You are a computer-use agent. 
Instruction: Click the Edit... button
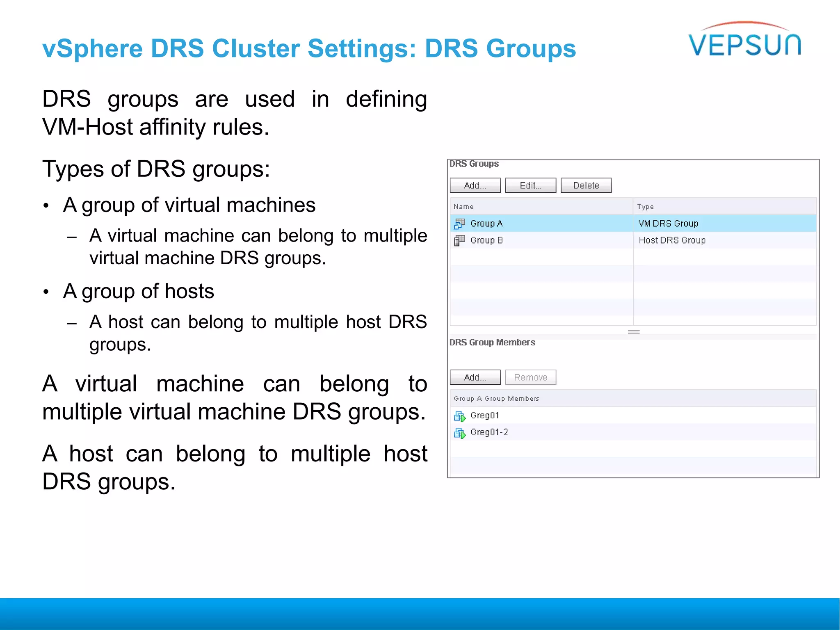click(x=530, y=185)
